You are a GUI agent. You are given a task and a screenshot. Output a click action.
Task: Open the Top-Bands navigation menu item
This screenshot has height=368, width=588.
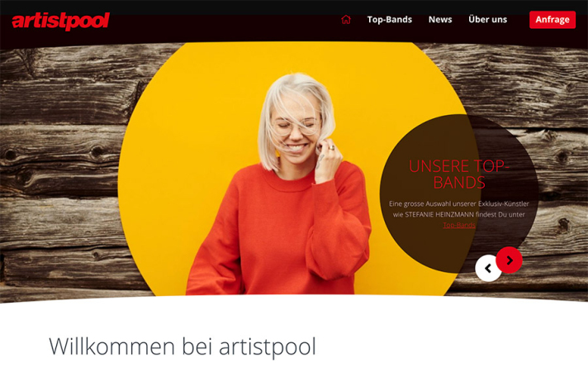(389, 20)
